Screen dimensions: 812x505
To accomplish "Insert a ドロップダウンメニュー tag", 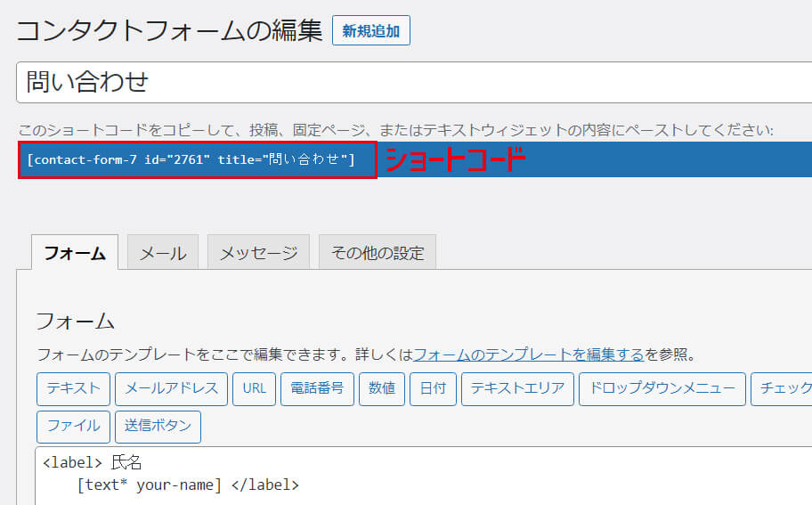I will pyautogui.click(x=662, y=388).
